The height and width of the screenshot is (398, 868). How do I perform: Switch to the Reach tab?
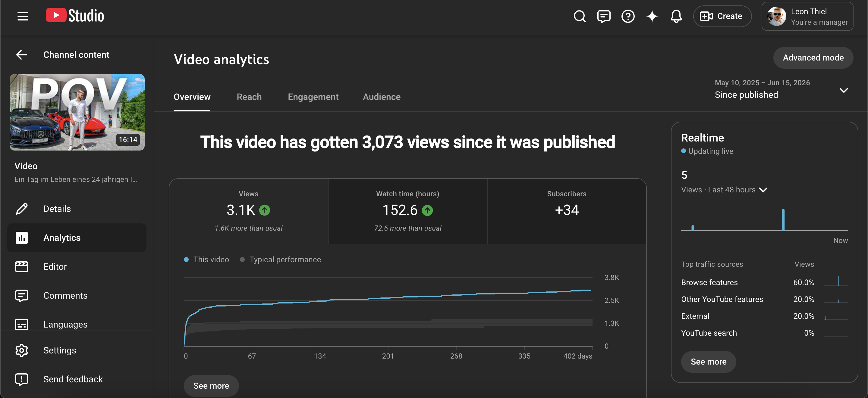(x=249, y=97)
